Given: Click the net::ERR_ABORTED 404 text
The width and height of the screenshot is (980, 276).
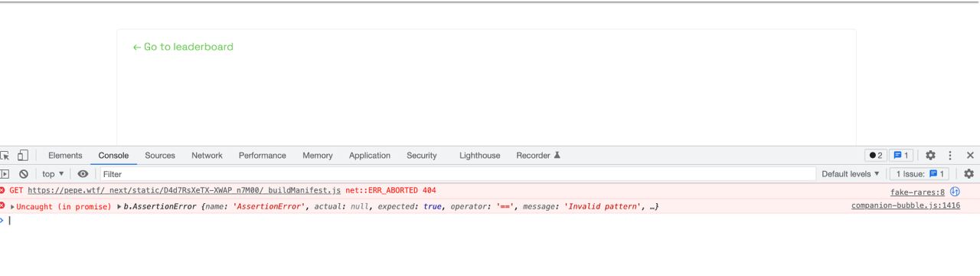Looking at the screenshot, I should click(x=390, y=190).
